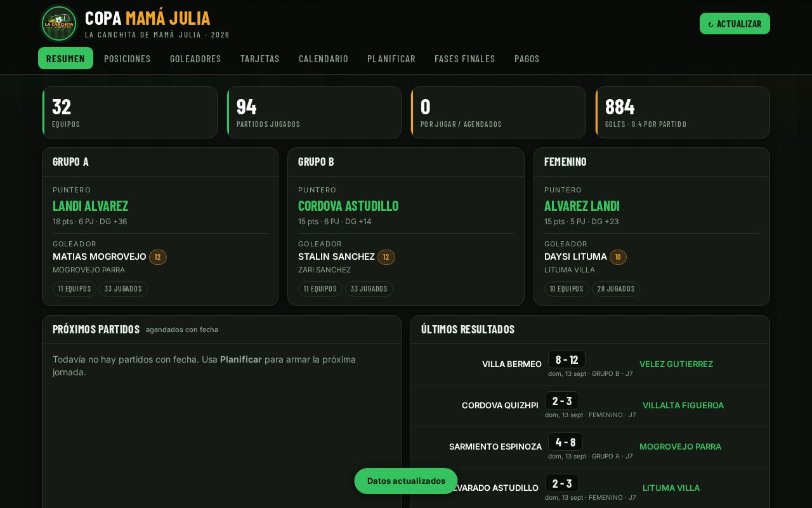Viewport: 812px width, 508px height.
Task: Select team Villalta Figueroa in results
Action: click(683, 406)
